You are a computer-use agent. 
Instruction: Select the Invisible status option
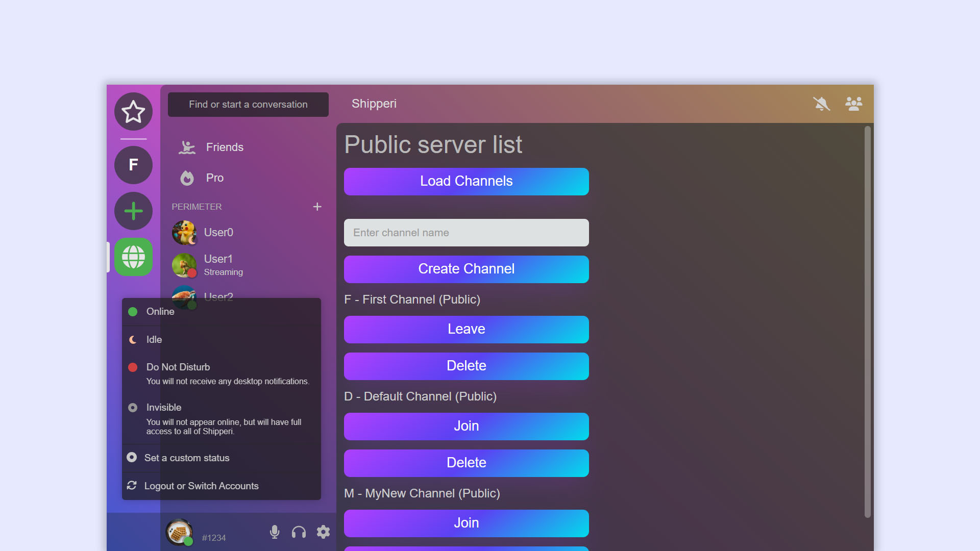click(x=164, y=408)
